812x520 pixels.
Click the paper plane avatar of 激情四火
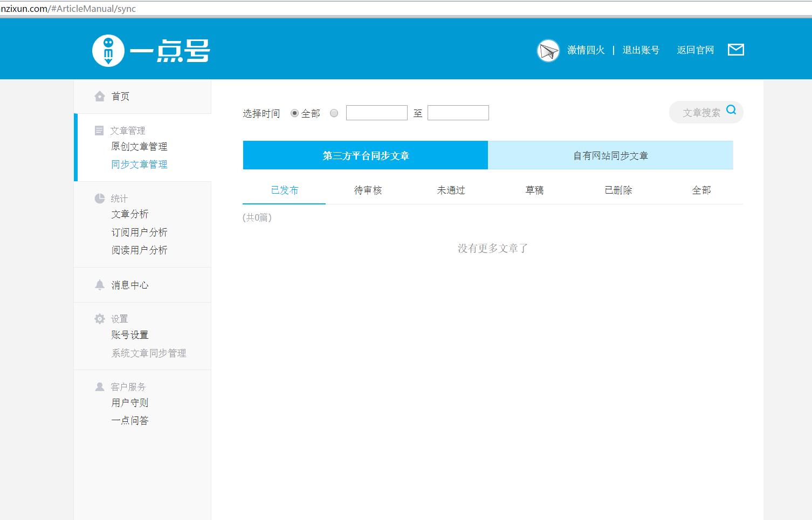point(548,50)
